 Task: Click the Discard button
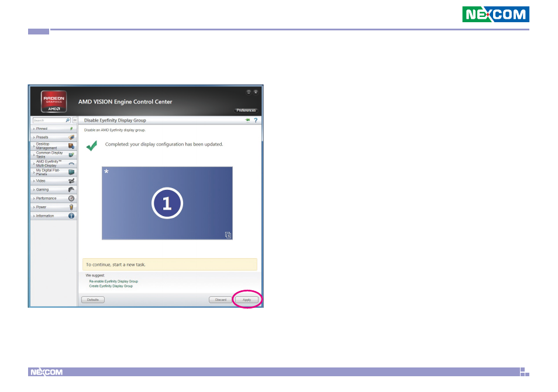tap(221, 300)
